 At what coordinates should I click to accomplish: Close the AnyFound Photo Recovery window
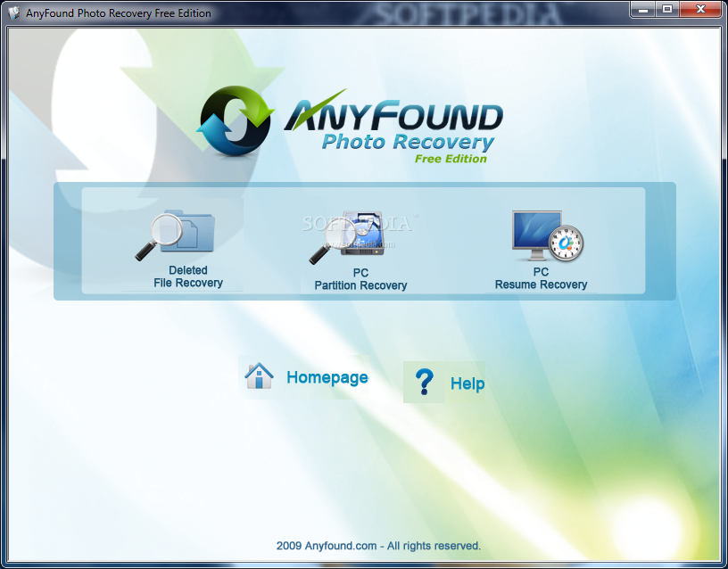pyautogui.click(x=700, y=9)
